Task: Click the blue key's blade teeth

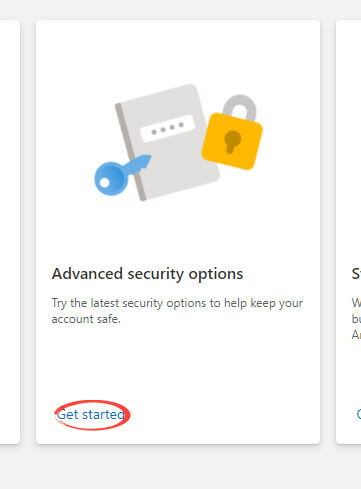Action: pos(141,164)
